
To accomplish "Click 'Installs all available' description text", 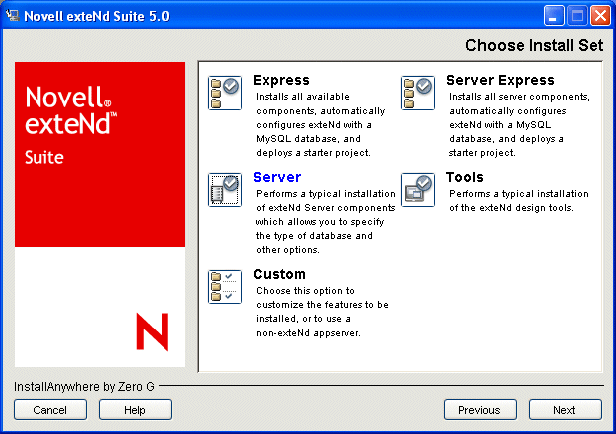I will pyautogui.click(x=302, y=97).
